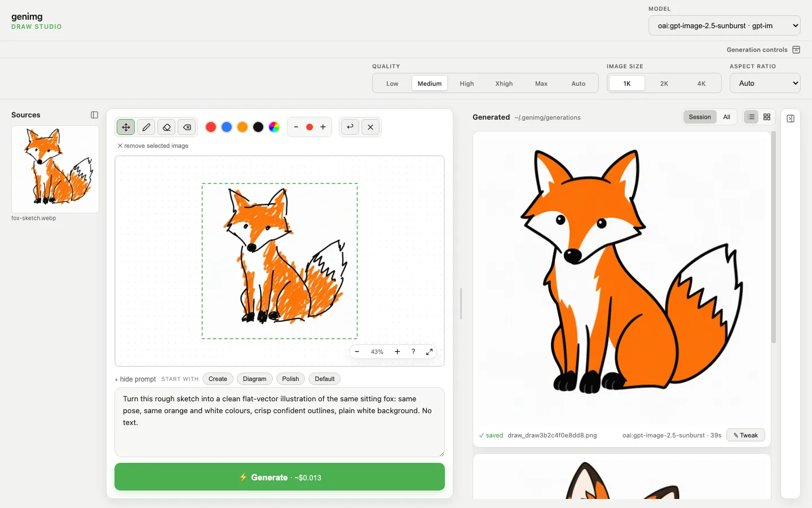The height and width of the screenshot is (508, 812).
Task: Click the ~/.genimg/generations path text
Action: (548, 117)
